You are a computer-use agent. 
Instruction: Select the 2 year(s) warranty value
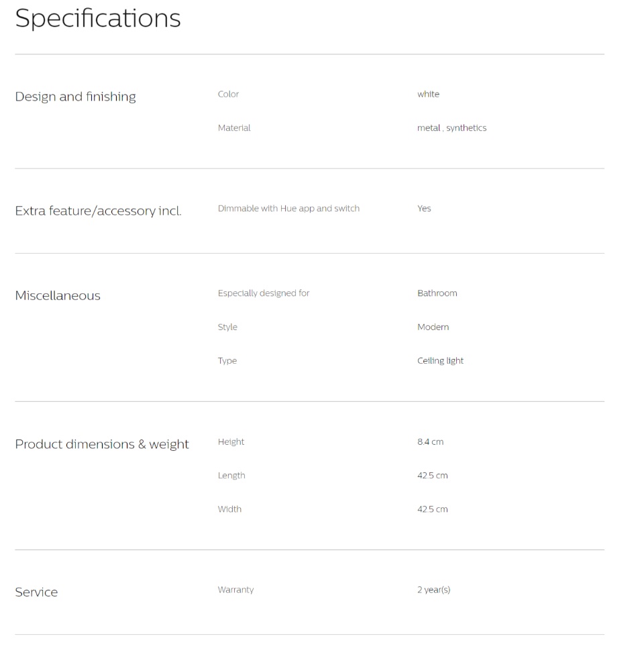[x=434, y=590]
